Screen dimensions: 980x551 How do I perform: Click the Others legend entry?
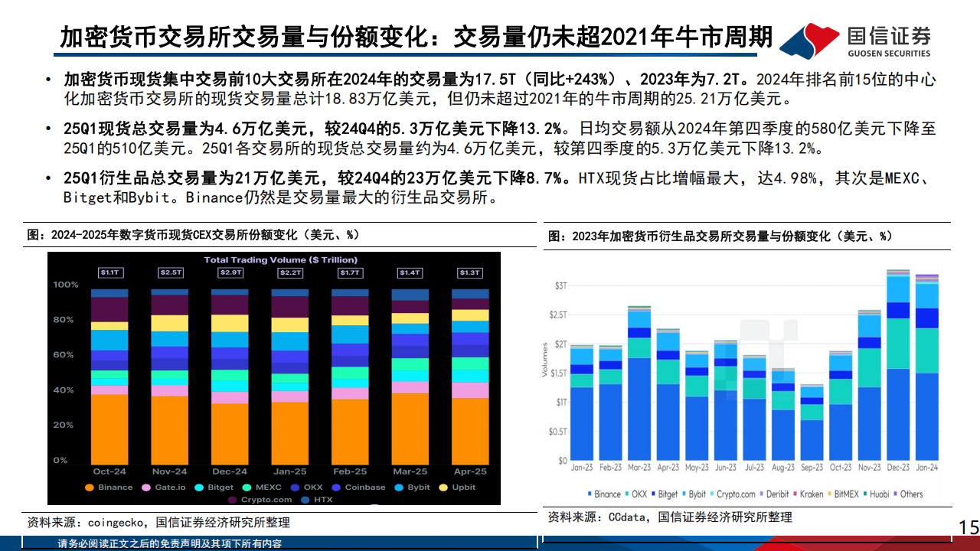click(907, 494)
